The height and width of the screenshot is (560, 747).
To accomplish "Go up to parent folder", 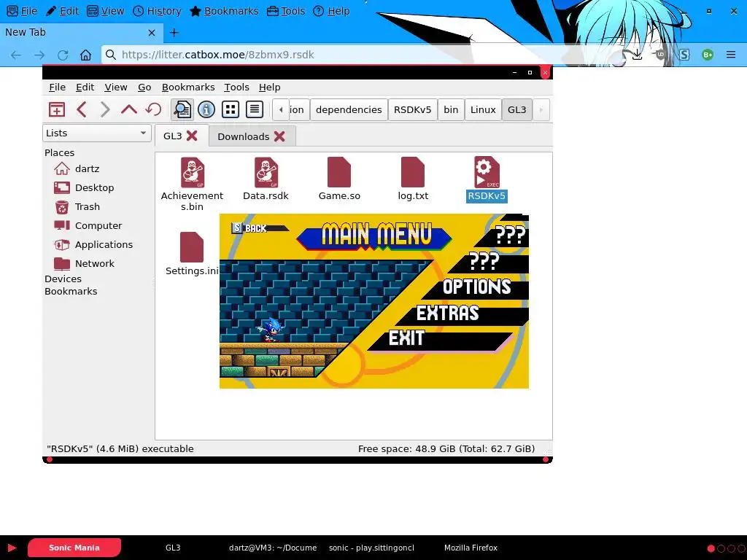I will tap(128, 109).
